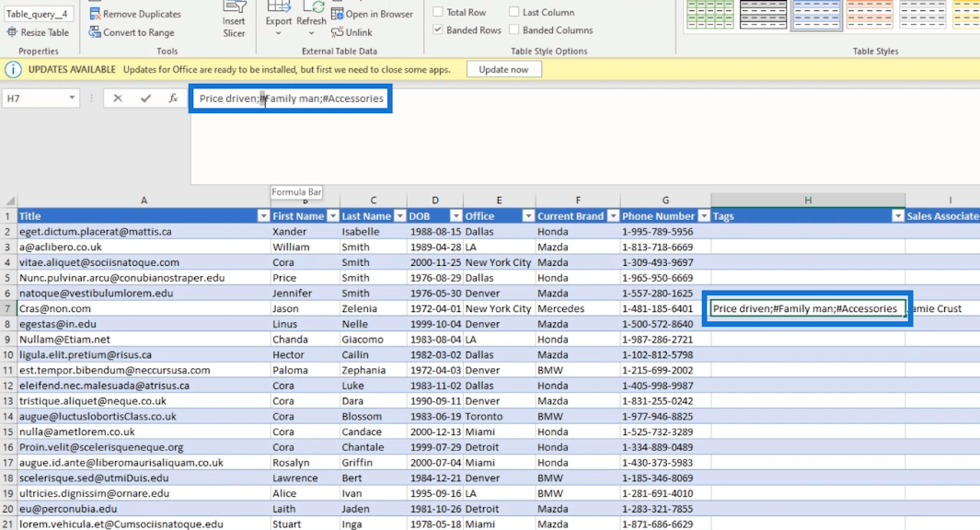Click Insert Function fx icon
The width and height of the screenshot is (980, 530).
173,98
